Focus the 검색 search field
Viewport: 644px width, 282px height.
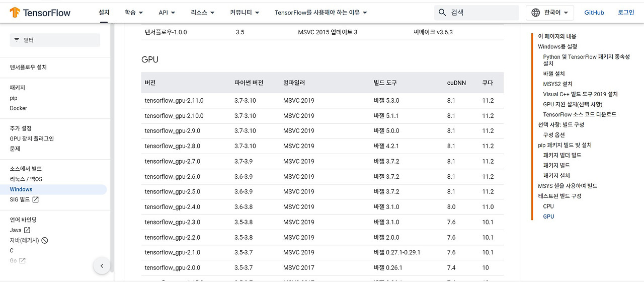(x=476, y=13)
